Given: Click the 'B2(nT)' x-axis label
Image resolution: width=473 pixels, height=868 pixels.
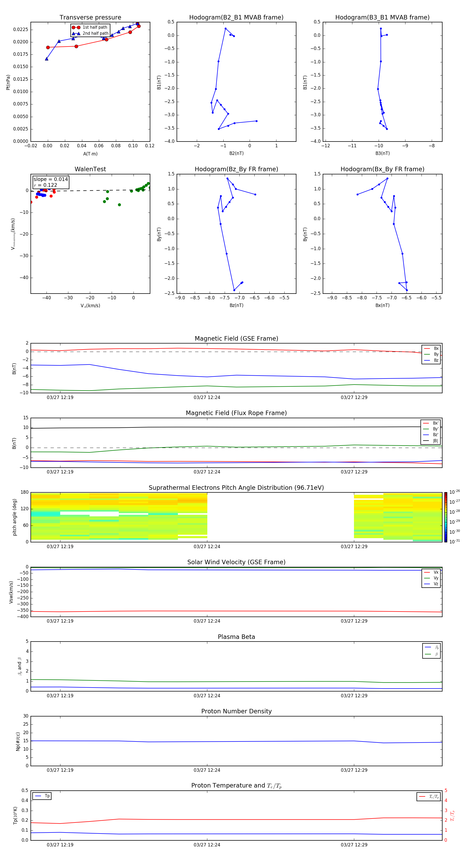Looking at the screenshot, I should tap(236, 153).
